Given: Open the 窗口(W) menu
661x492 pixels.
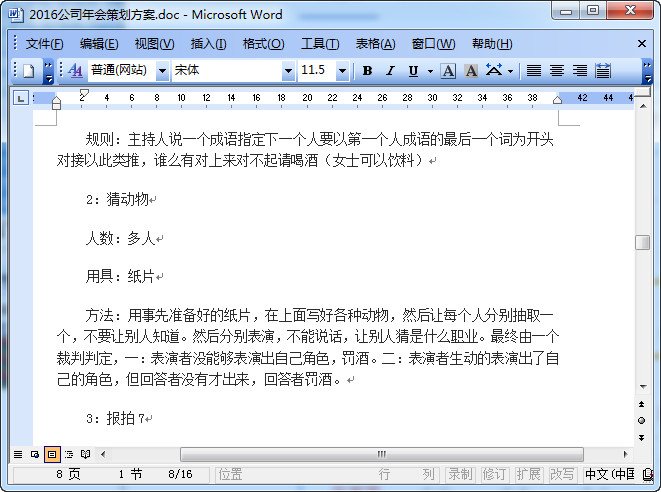Looking at the screenshot, I should pos(433,44).
